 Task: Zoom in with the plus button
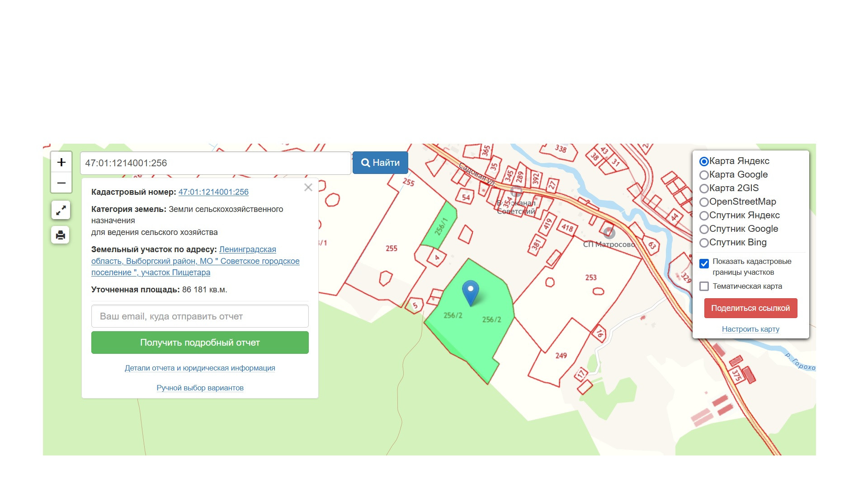tap(61, 162)
